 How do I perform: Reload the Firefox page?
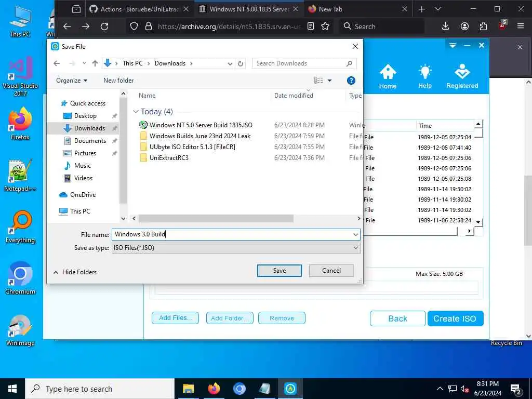104,26
